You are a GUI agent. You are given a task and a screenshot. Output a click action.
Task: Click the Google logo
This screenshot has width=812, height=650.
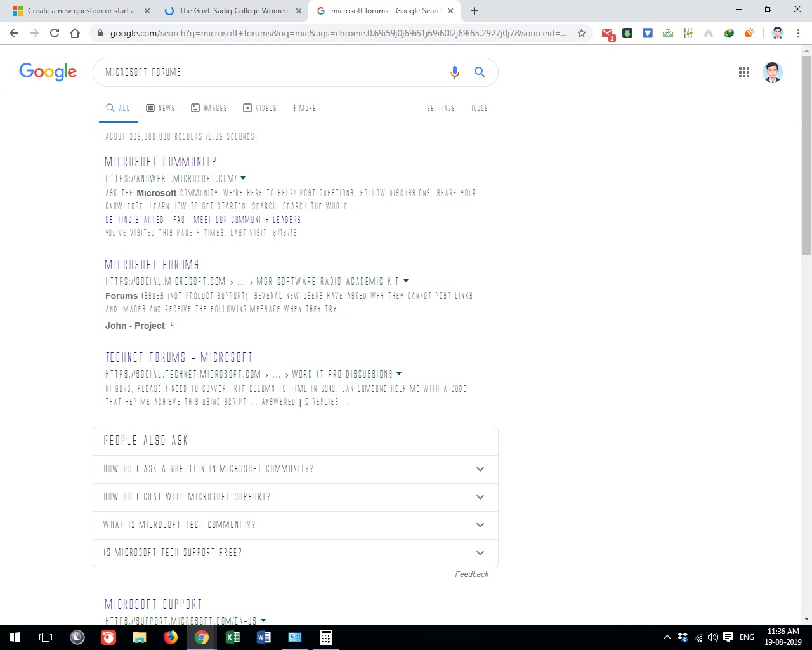tap(48, 72)
